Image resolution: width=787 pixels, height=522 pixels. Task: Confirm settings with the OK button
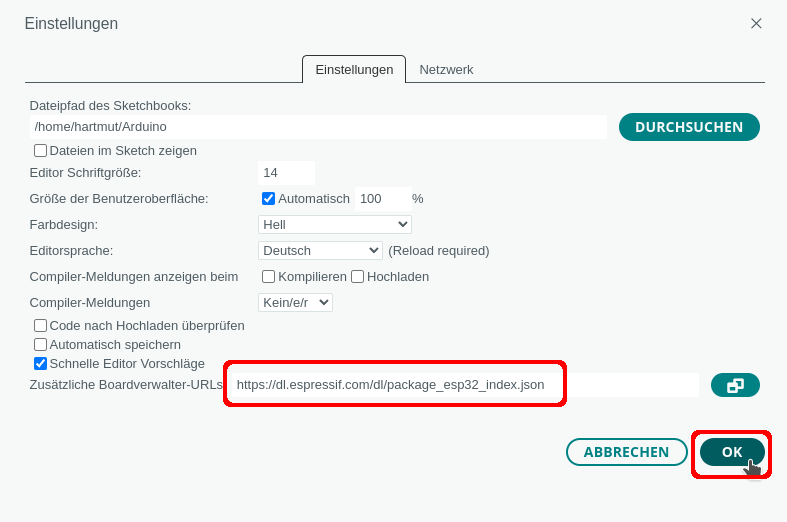tap(732, 452)
